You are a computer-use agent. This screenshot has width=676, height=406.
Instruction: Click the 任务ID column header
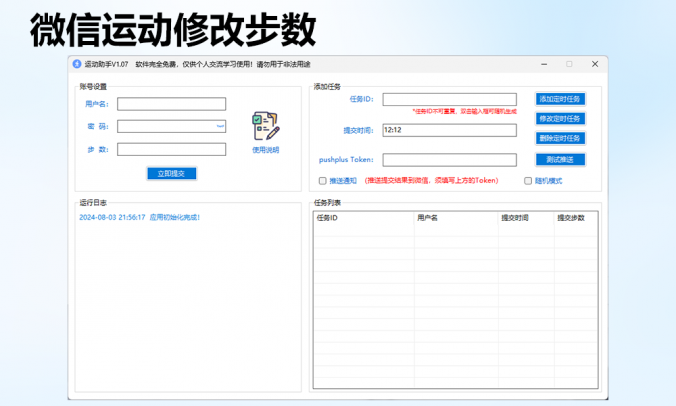(364, 218)
